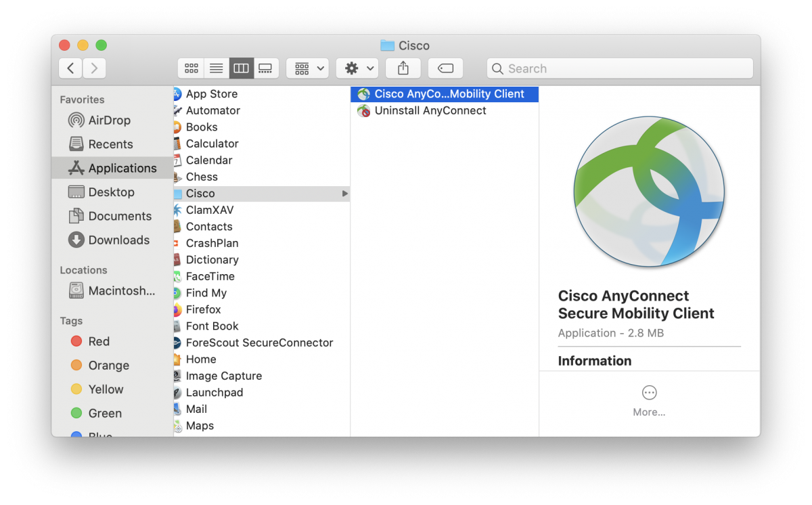
Task: Select FaceTime in the applications list
Action: pos(262,276)
